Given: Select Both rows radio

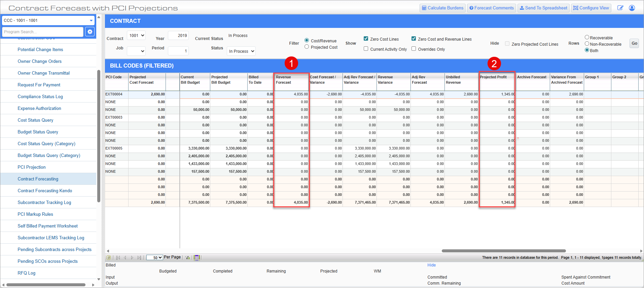Looking at the screenshot, I should pyautogui.click(x=587, y=50).
